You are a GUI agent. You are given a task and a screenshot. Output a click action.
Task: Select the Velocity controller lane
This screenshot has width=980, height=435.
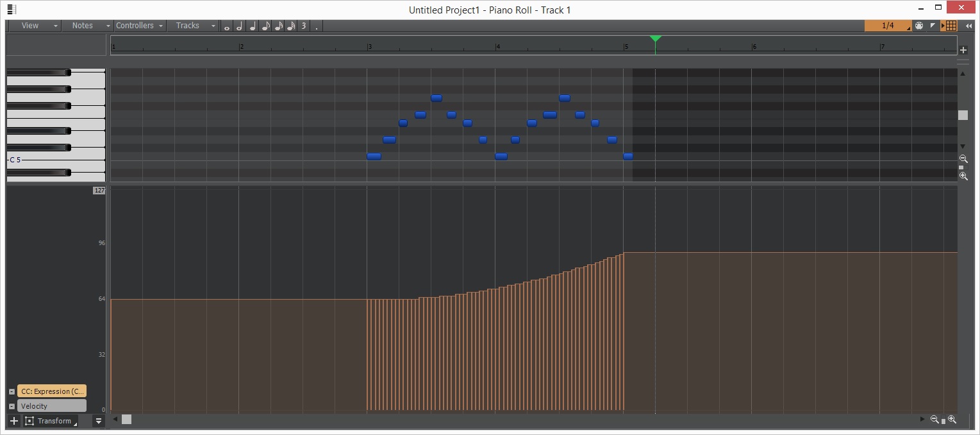click(52, 406)
